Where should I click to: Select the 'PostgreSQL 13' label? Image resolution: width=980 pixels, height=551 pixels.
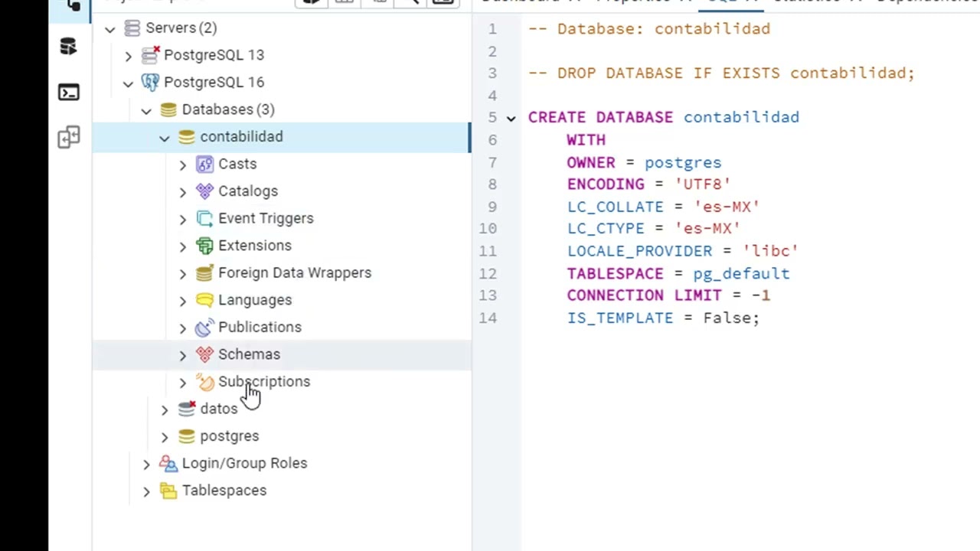tap(214, 55)
